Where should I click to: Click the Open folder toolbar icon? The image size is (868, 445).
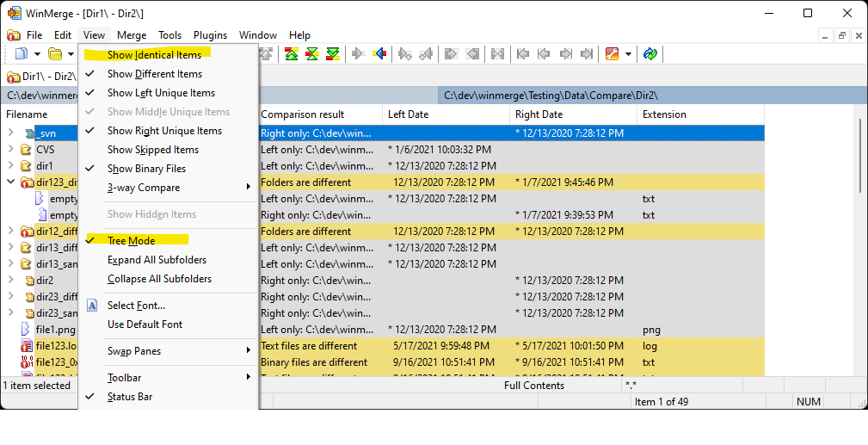point(55,53)
